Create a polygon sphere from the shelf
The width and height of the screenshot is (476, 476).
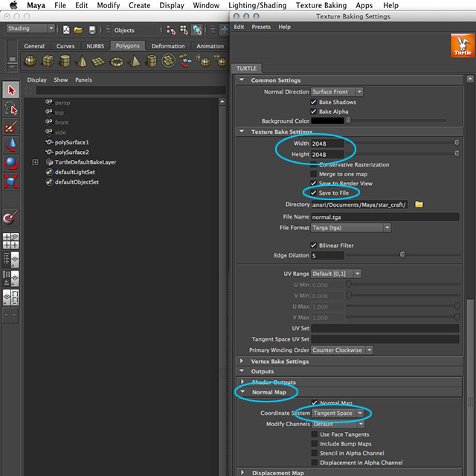[30, 61]
